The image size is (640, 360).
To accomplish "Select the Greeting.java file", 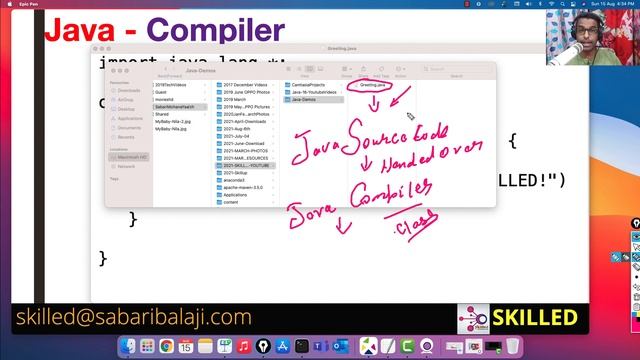I will click(x=372, y=85).
